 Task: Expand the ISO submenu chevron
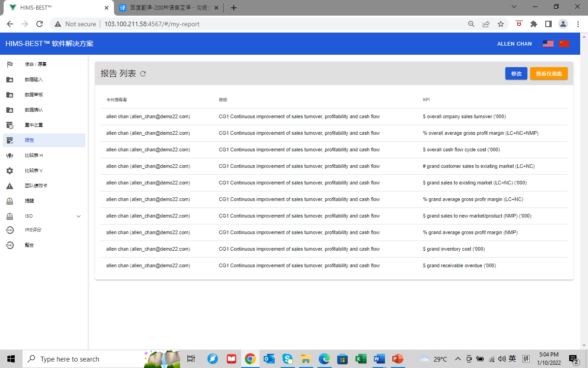tap(79, 216)
